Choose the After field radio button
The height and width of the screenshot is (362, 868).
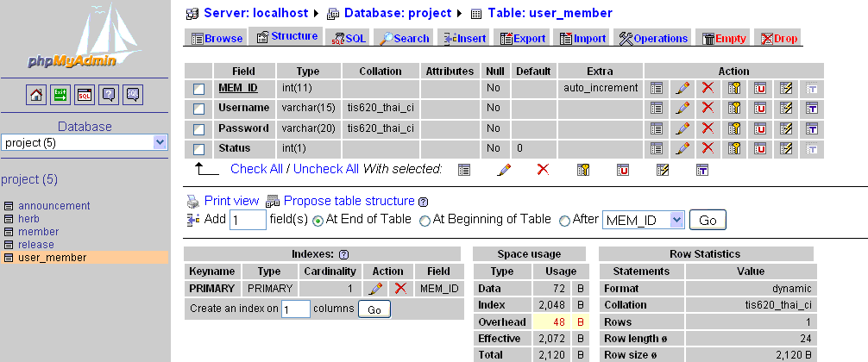(565, 221)
